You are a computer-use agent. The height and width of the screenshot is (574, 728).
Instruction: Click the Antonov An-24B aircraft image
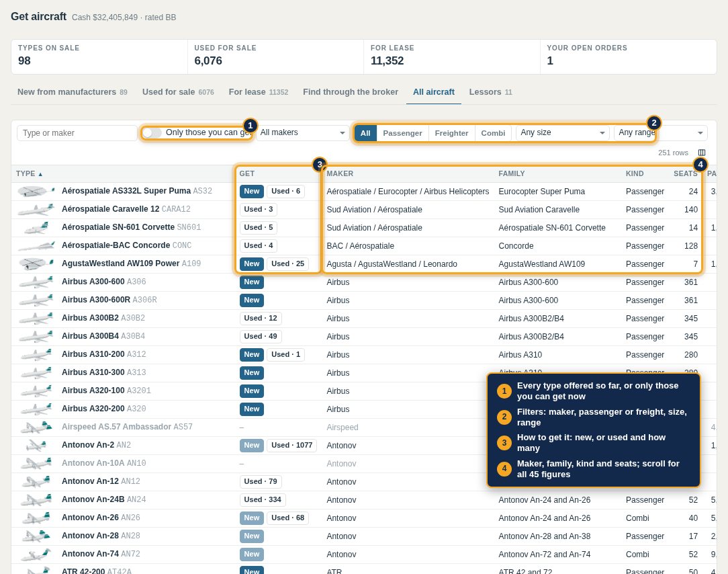coord(36,499)
